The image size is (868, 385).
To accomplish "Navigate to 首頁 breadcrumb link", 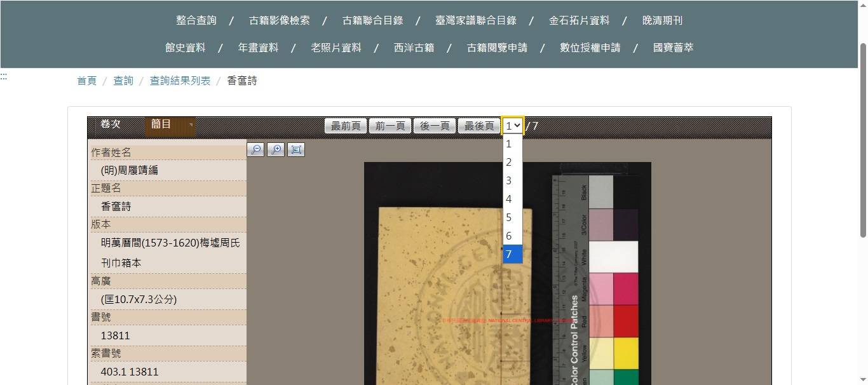I will tap(86, 81).
